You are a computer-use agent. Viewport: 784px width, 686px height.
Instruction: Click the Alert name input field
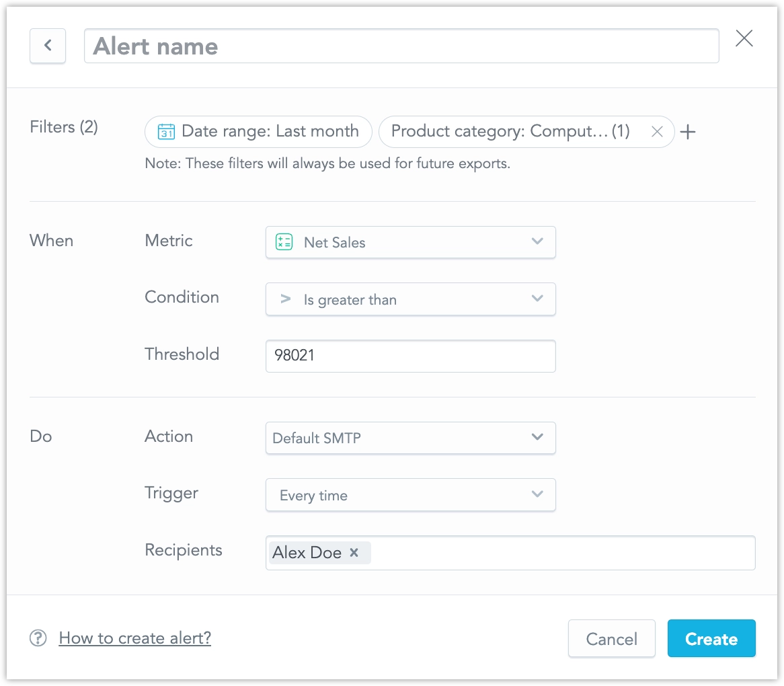pyautogui.click(x=401, y=46)
